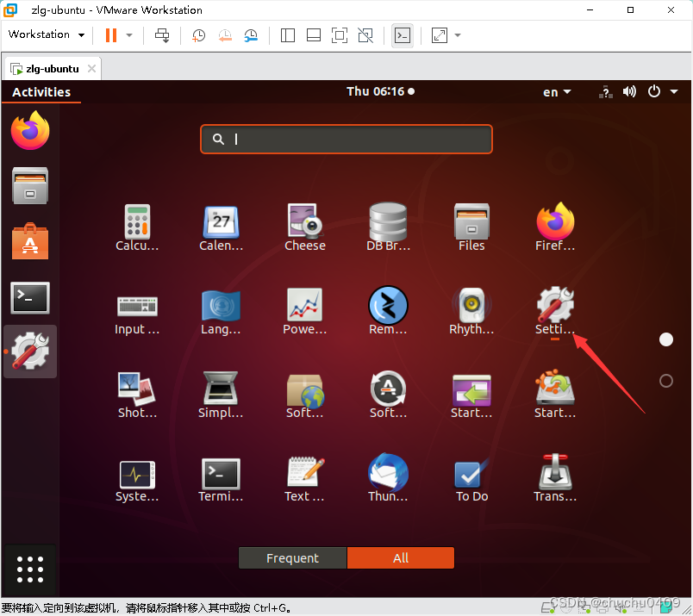
Task: Enter full screen mode
Action: (340, 35)
